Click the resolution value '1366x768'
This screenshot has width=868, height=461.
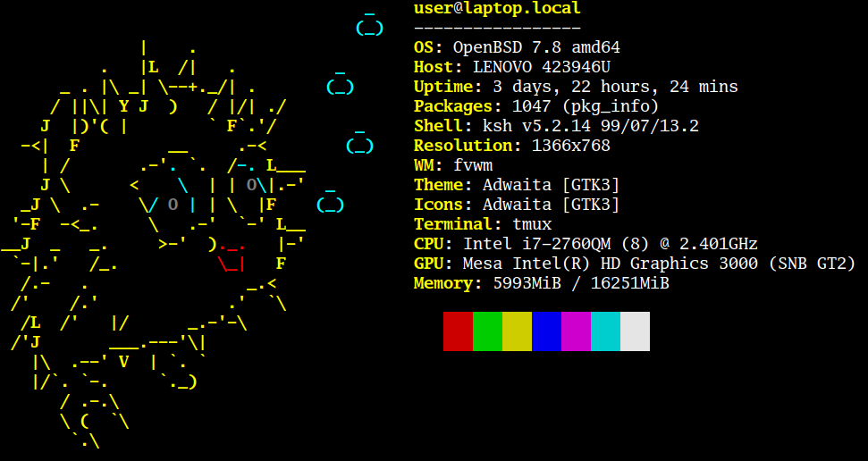pos(570,146)
